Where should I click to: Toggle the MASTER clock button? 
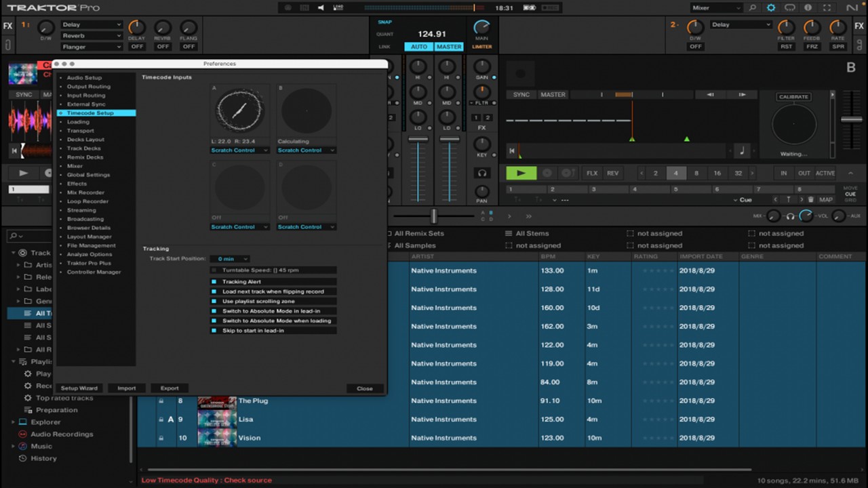(449, 47)
